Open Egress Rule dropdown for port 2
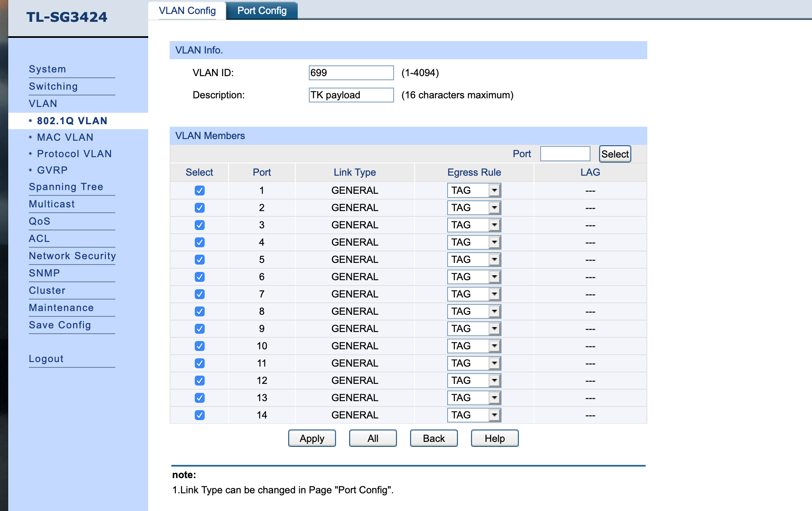 [x=474, y=208]
